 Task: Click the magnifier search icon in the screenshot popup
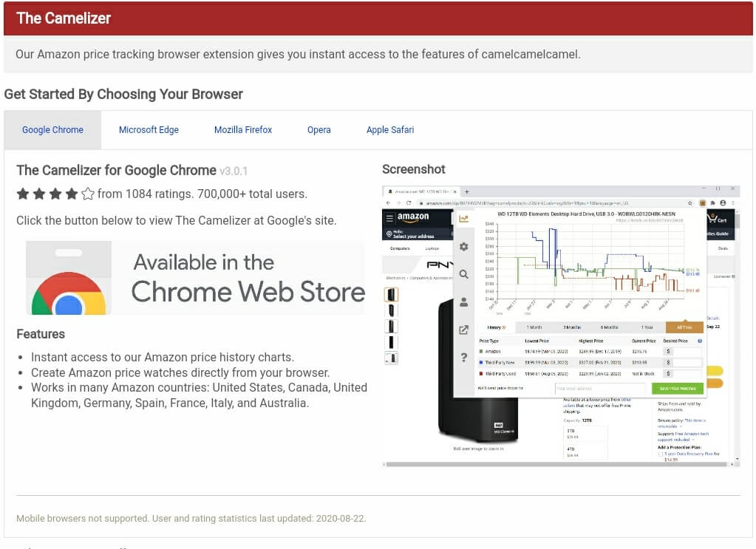pyautogui.click(x=463, y=274)
